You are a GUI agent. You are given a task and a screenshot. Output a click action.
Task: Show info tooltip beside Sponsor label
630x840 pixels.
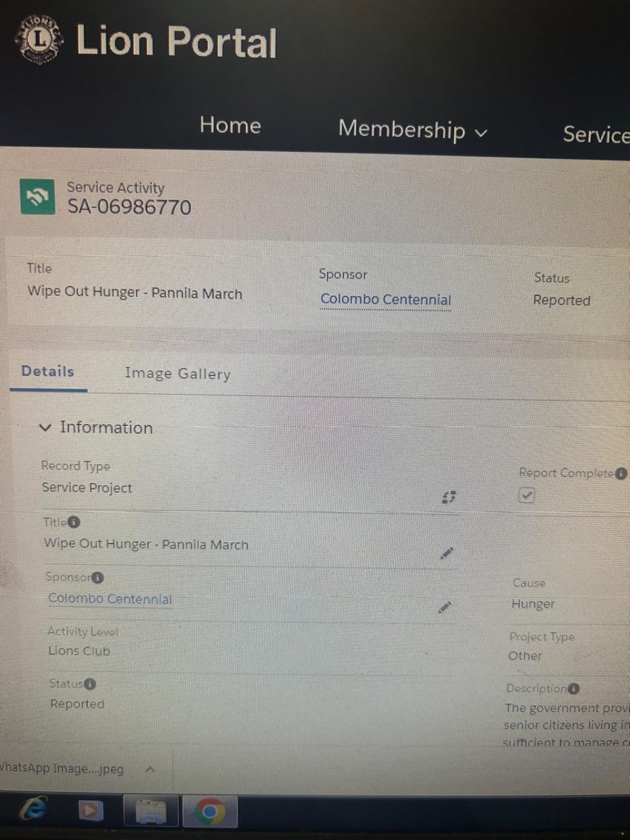point(97,577)
